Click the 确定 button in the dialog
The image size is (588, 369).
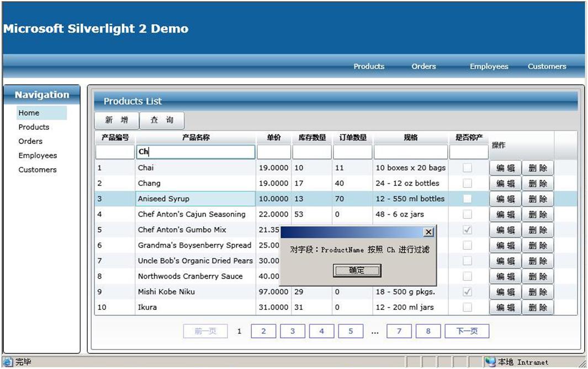[x=357, y=270]
